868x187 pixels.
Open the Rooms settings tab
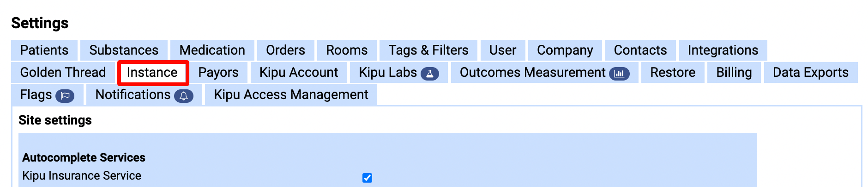click(x=347, y=50)
